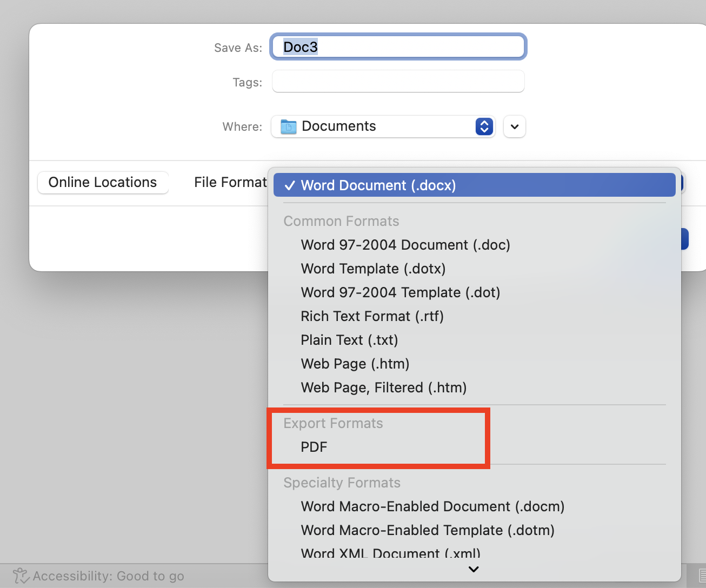Click the scroll-down arrow in format list

474,569
